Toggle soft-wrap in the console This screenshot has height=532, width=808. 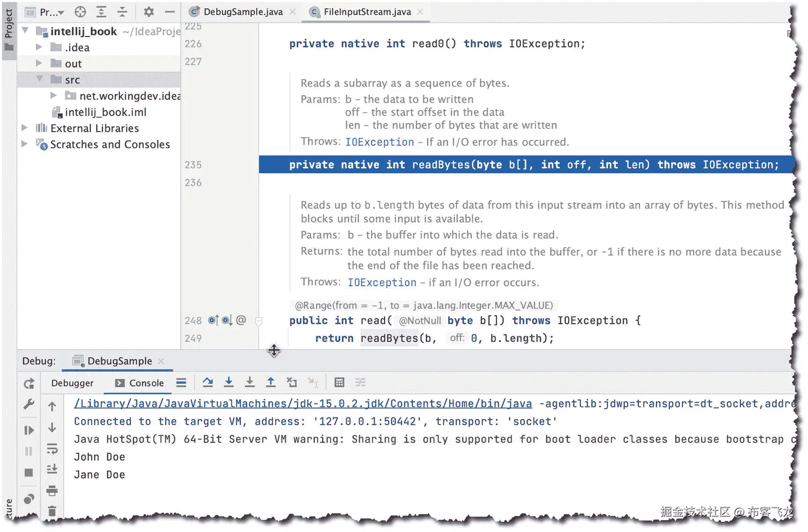[x=52, y=449]
